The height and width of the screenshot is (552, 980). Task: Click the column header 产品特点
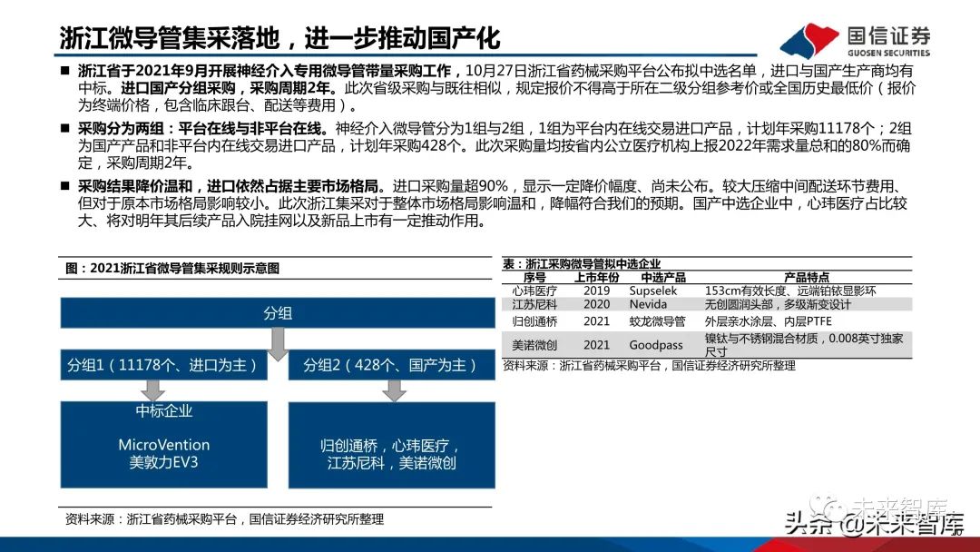(807, 277)
